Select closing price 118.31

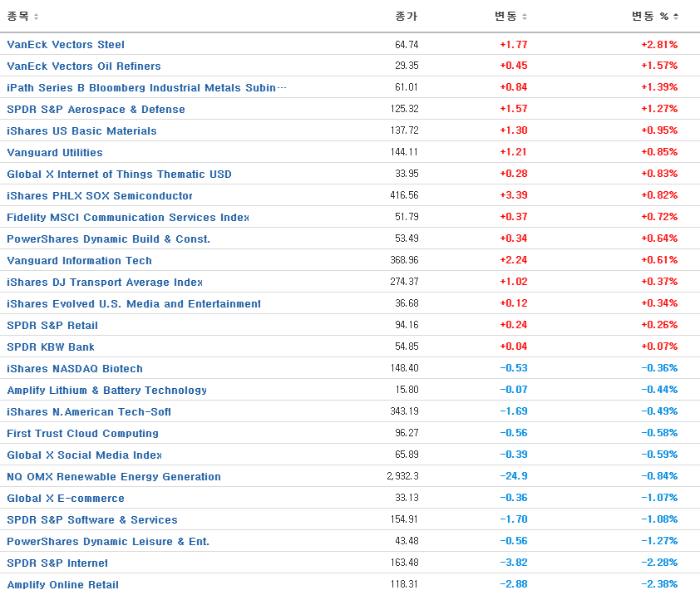[405, 585]
